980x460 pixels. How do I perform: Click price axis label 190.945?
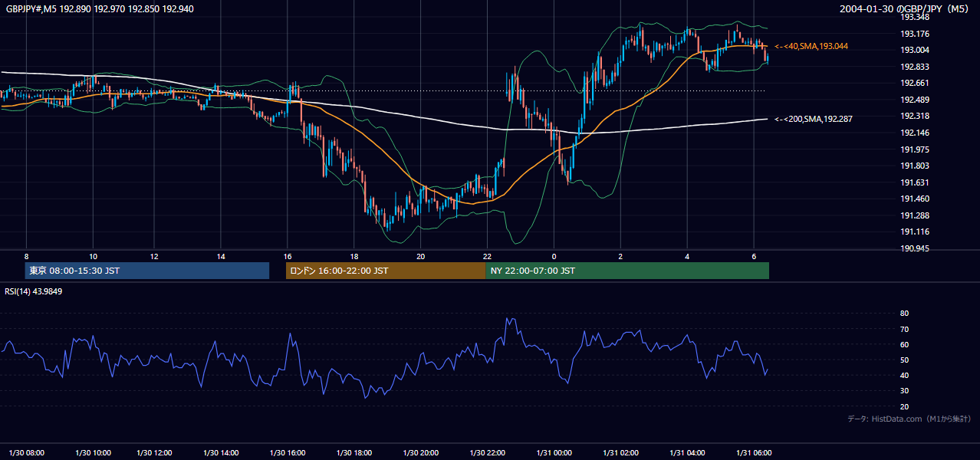pyautogui.click(x=915, y=248)
